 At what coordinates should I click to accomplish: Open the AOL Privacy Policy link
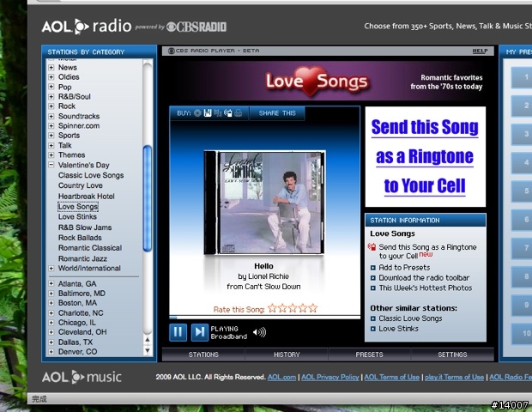pos(330,377)
